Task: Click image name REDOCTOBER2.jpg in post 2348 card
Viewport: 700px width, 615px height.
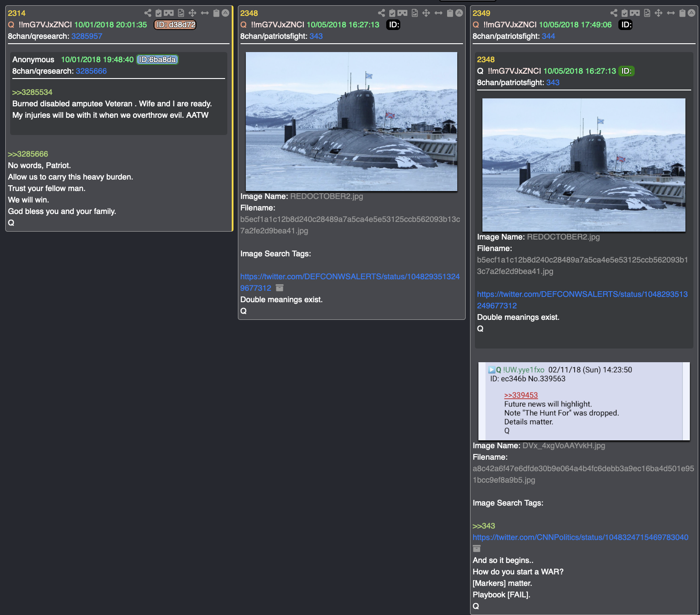Action: pyautogui.click(x=327, y=196)
